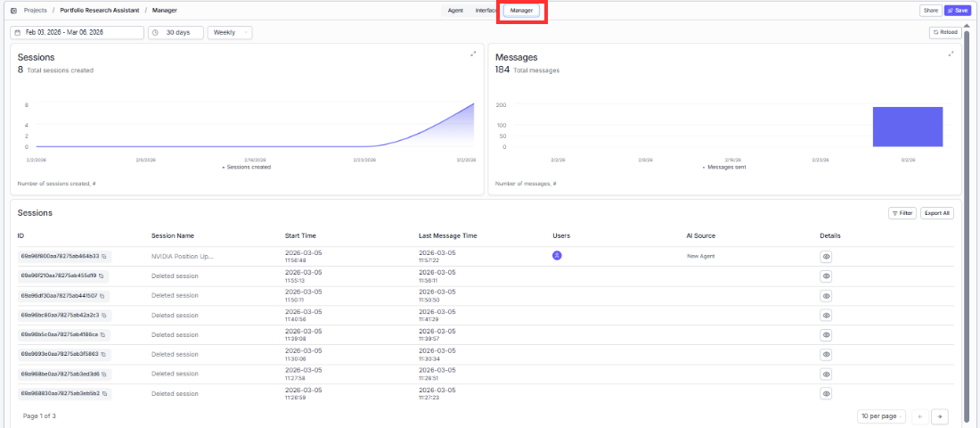
Task: Click the user avatar in NVIDIA session row
Action: click(557, 255)
